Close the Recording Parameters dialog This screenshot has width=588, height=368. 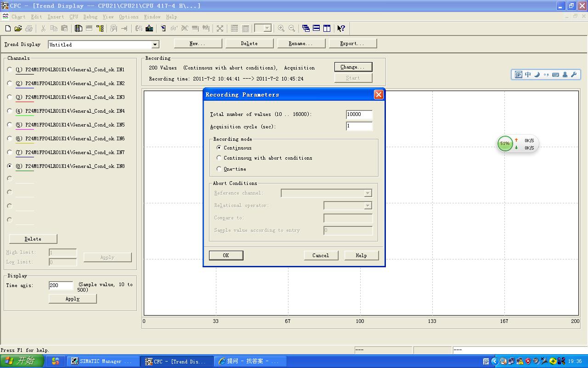(x=379, y=94)
